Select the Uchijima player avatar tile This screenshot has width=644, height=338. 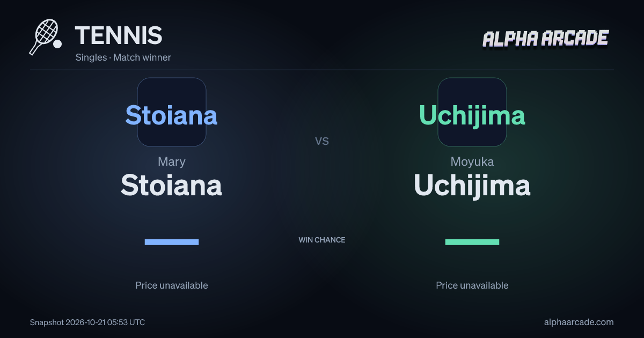point(472,112)
